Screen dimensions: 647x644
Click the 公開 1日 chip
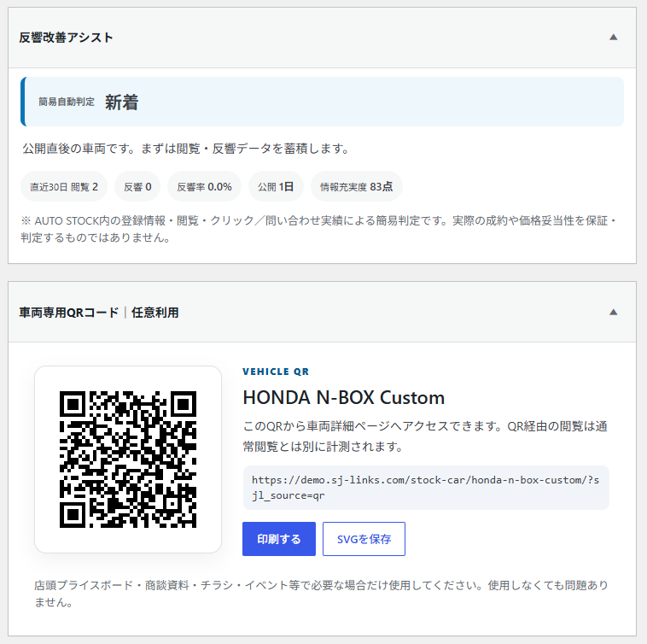276,186
